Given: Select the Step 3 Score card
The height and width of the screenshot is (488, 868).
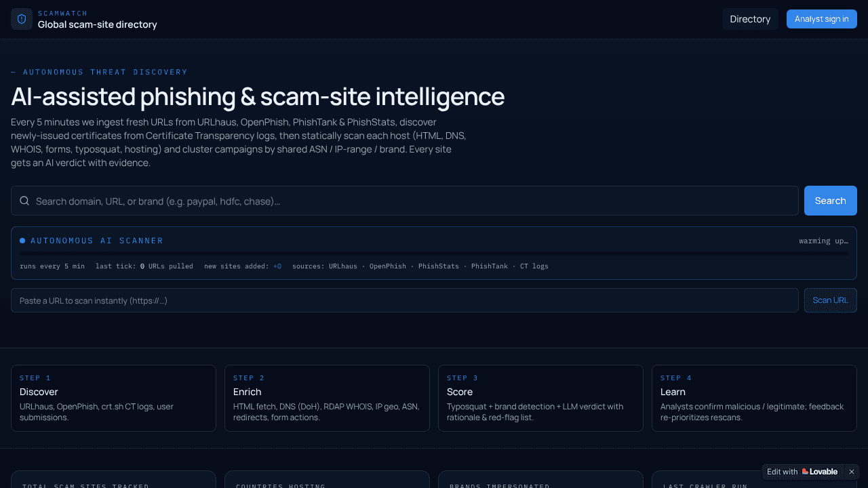Looking at the screenshot, I should [x=540, y=398].
